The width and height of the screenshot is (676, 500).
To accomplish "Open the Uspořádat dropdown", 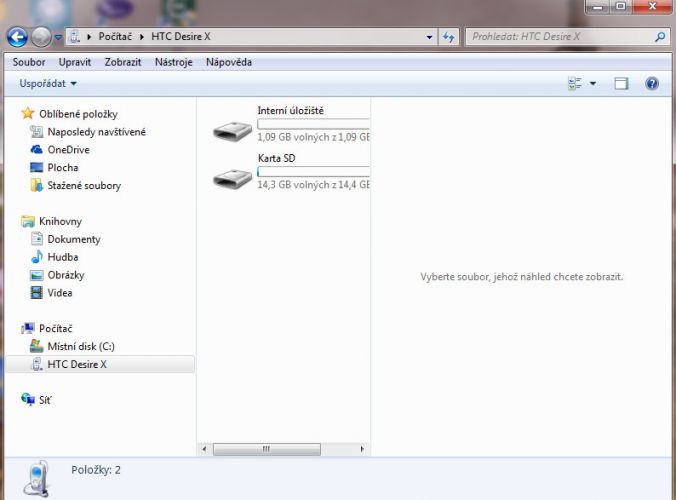I will coord(48,84).
